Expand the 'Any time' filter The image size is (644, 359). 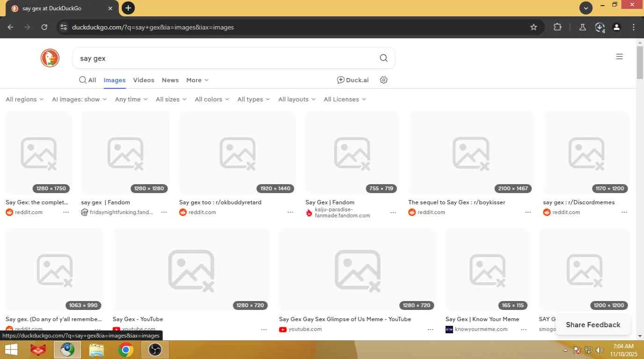132,99
